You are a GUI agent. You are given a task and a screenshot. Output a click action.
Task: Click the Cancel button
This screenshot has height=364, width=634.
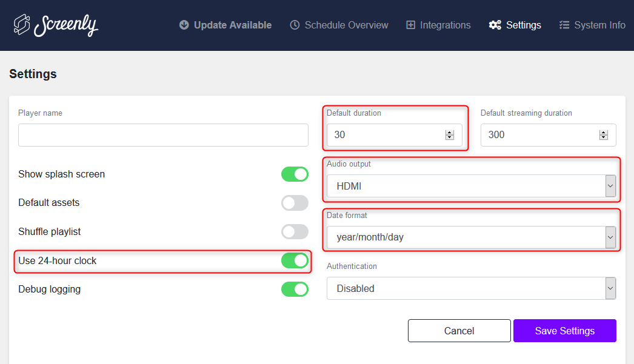point(459,331)
